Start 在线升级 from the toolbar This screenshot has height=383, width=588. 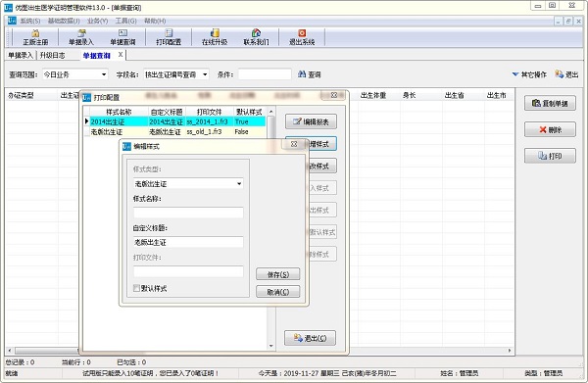coord(215,33)
